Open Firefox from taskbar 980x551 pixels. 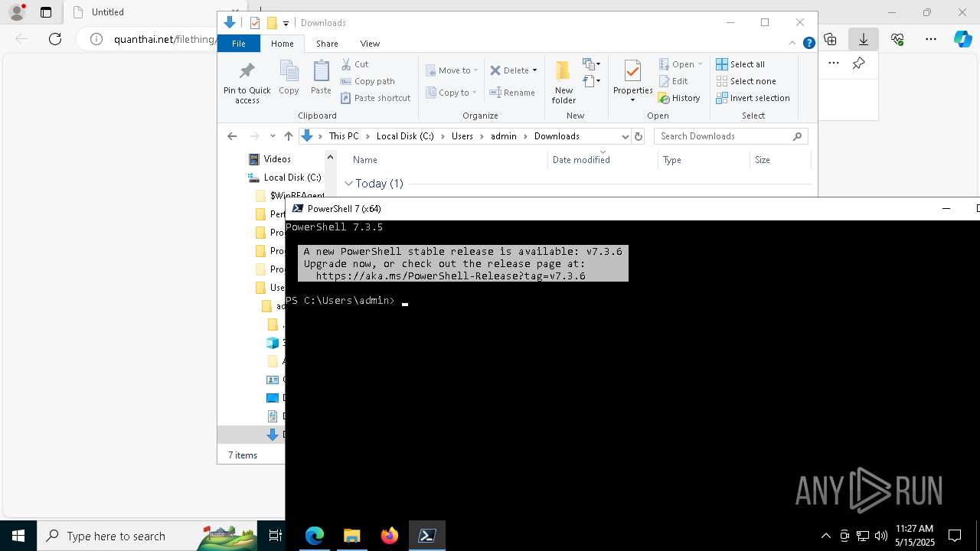click(x=390, y=536)
